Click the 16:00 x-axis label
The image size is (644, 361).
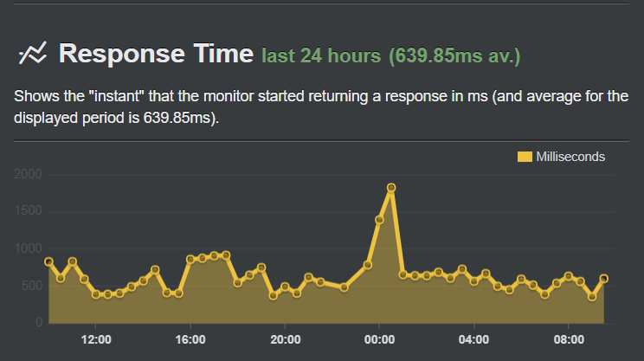(x=190, y=339)
